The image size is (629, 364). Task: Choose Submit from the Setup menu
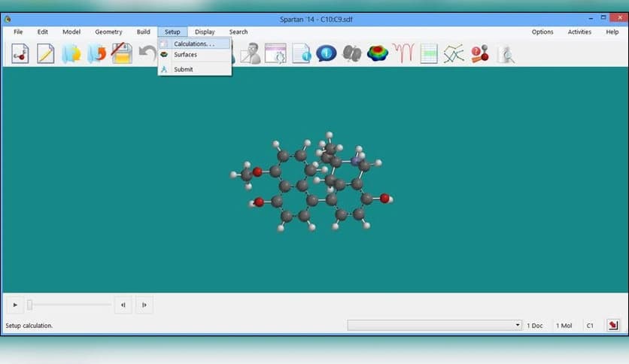[195, 69]
